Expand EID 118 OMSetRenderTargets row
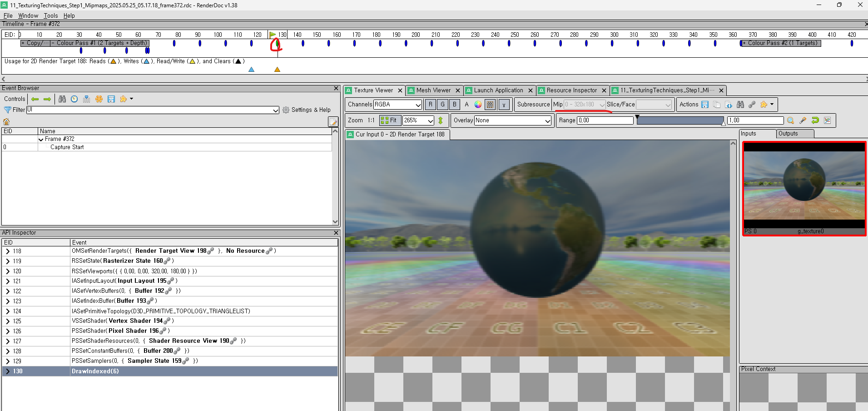The width and height of the screenshot is (868, 411). tap(8, 251)
